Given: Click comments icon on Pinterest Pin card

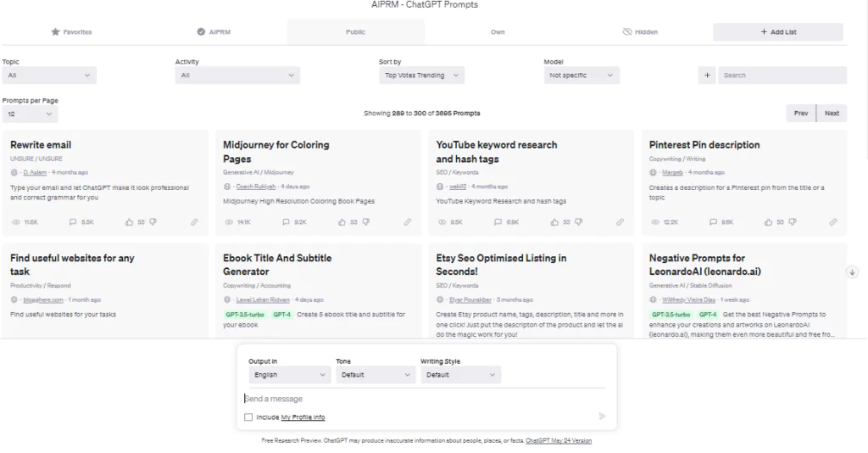Looking at the screenshot, I should pos(713,222).
